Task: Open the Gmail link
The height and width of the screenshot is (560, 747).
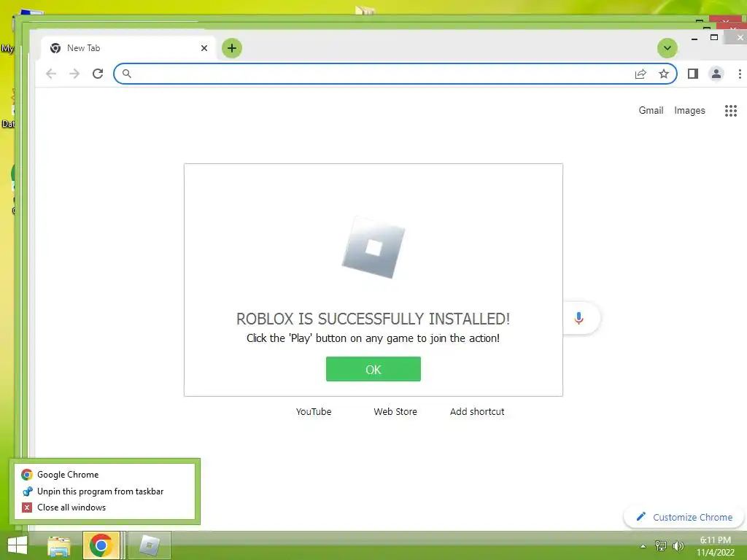Action: 651,111
